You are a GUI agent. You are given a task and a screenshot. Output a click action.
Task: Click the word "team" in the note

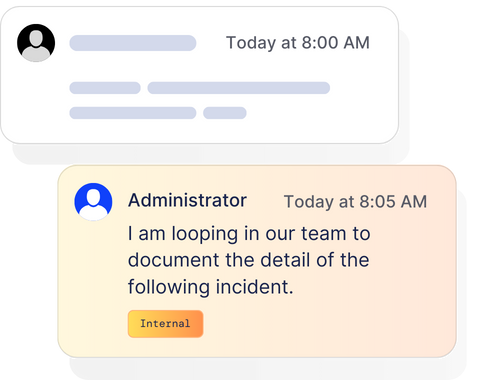point(324,234)
